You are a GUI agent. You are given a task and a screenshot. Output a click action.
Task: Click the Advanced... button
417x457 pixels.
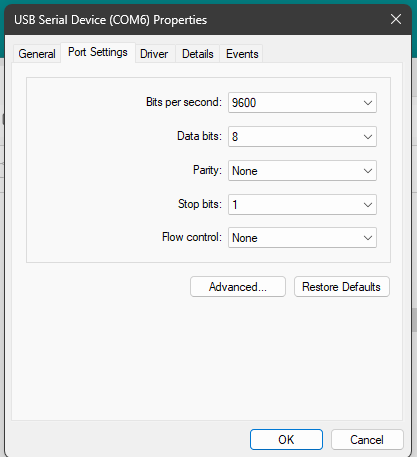pyautogui.click(x=238, y=287)
